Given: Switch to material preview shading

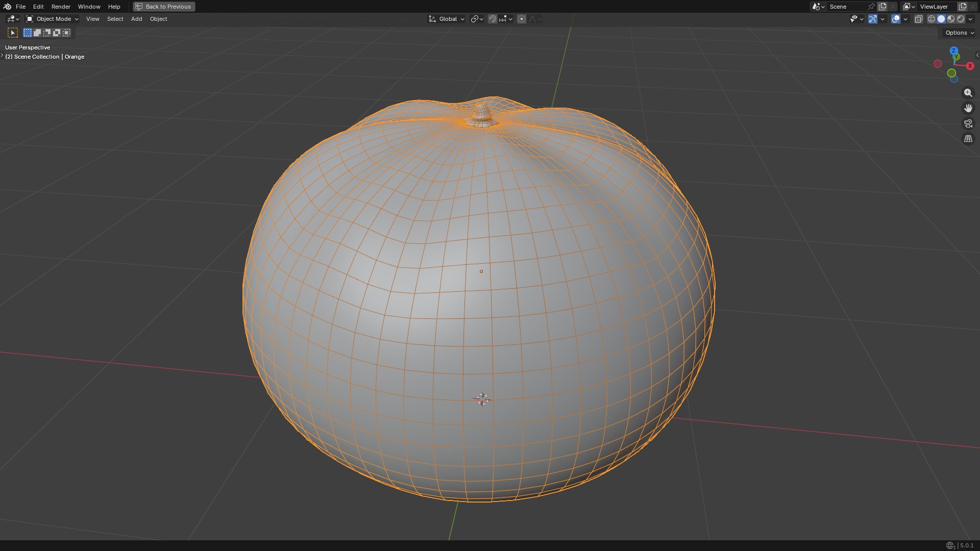Looking at the screenshot, I should pos(951,19).
